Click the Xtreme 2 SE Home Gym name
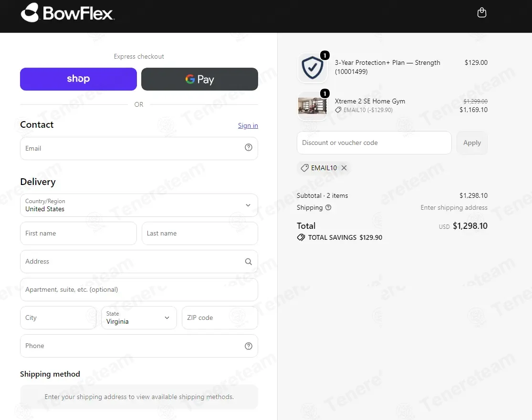 (370, 101)
